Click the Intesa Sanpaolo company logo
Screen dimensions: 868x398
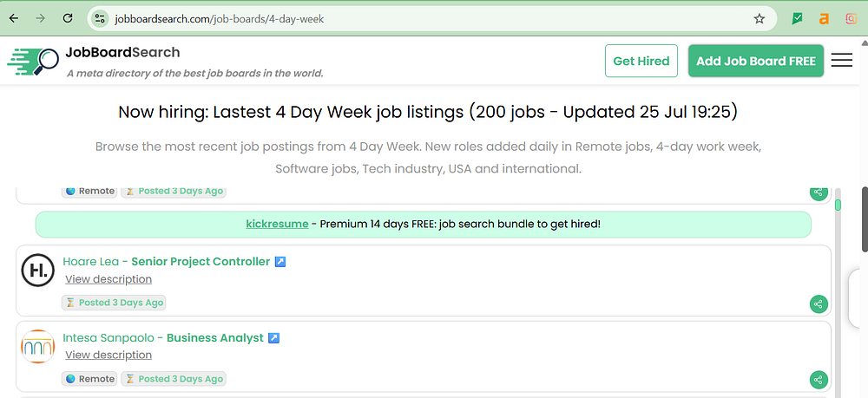37,347
